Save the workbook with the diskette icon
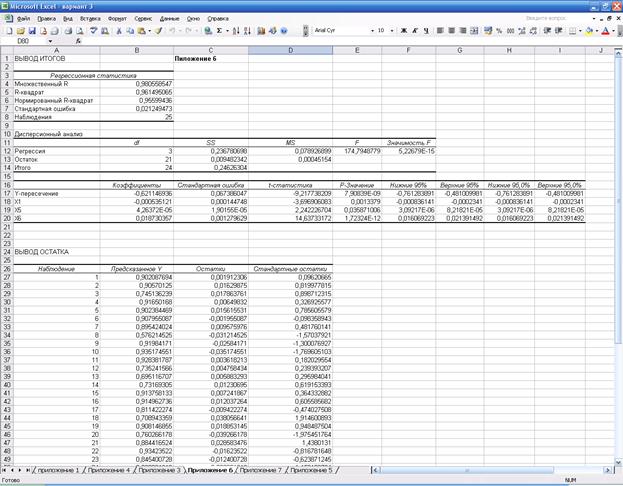The height and width of the screenshot is (486, 623). [x=32, y=31]
